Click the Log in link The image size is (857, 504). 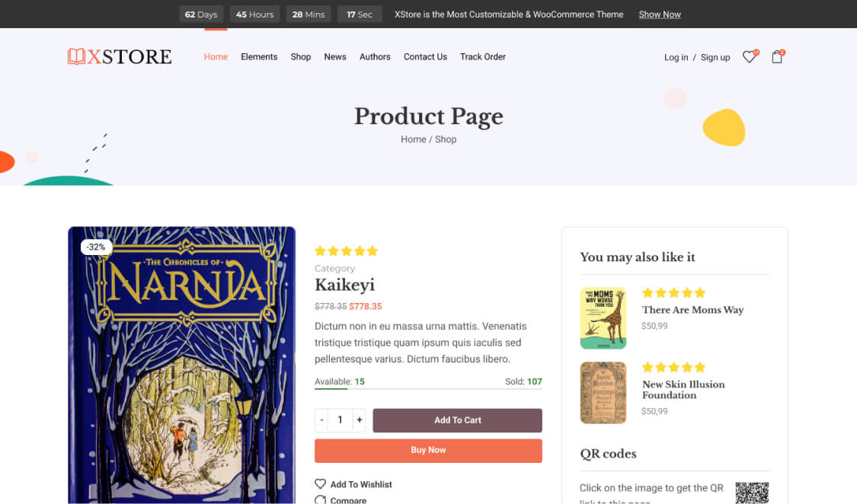coord(676,57)
